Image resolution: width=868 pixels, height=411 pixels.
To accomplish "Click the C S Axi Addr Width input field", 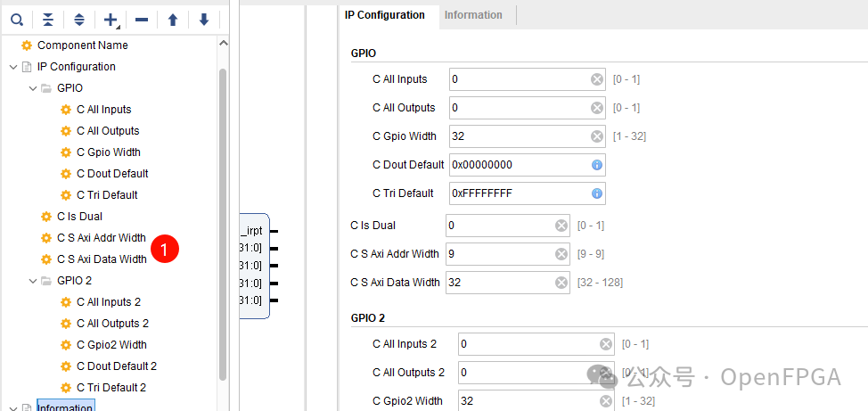I will [508, 254].
